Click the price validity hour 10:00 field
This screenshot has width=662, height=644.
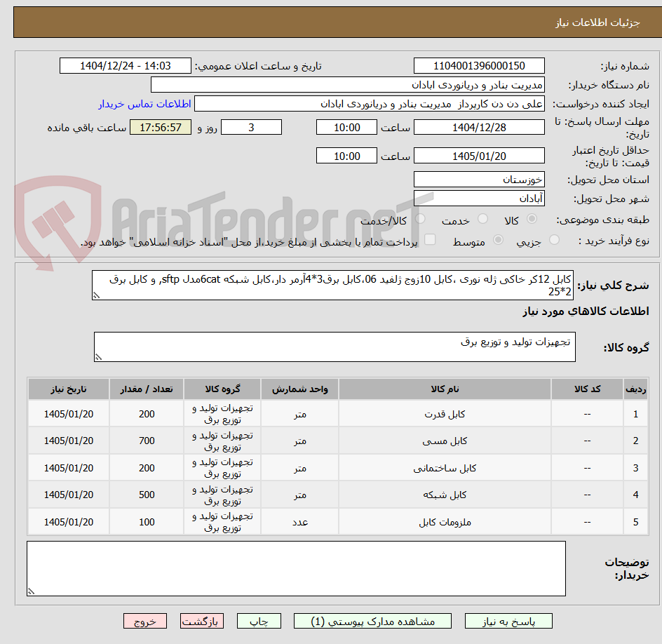[346, 156]
